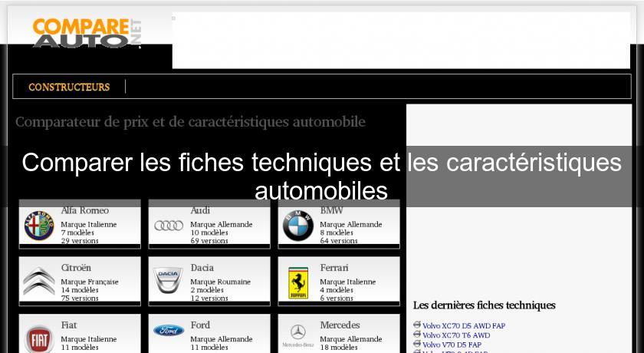Screen dimensions: 644x353
Task: Open the Alfa Romeo brand title
Action: (85, 210)
